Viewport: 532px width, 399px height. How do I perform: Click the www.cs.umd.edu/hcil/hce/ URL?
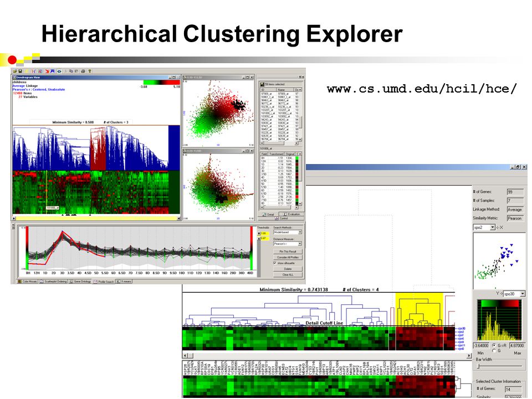422,89
